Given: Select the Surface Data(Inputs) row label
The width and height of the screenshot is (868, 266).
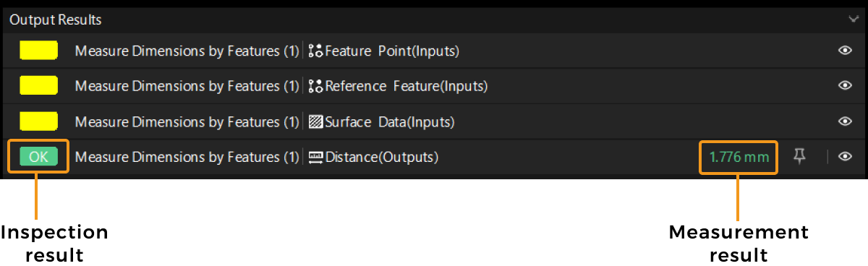Looking at the screenshot, I should (x=389, y=121).
